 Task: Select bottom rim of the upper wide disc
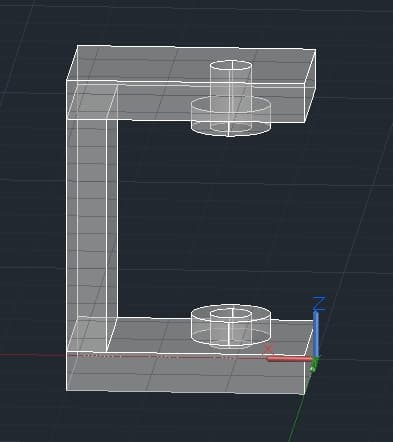click(231, 131)
